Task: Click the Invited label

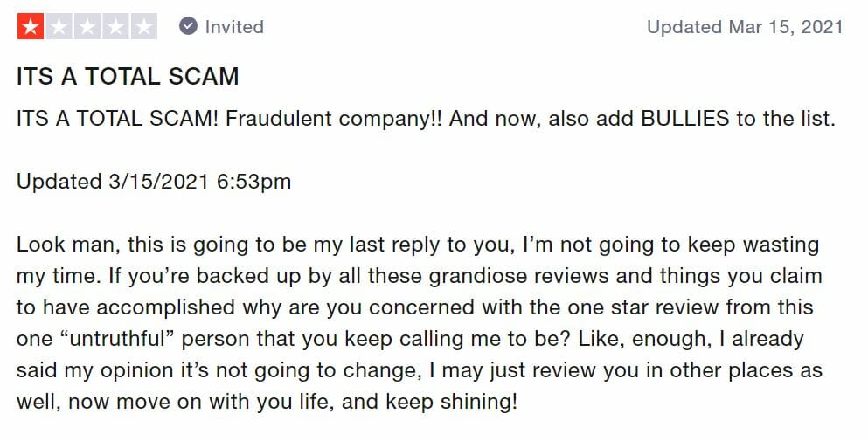Action: [234, 26]
